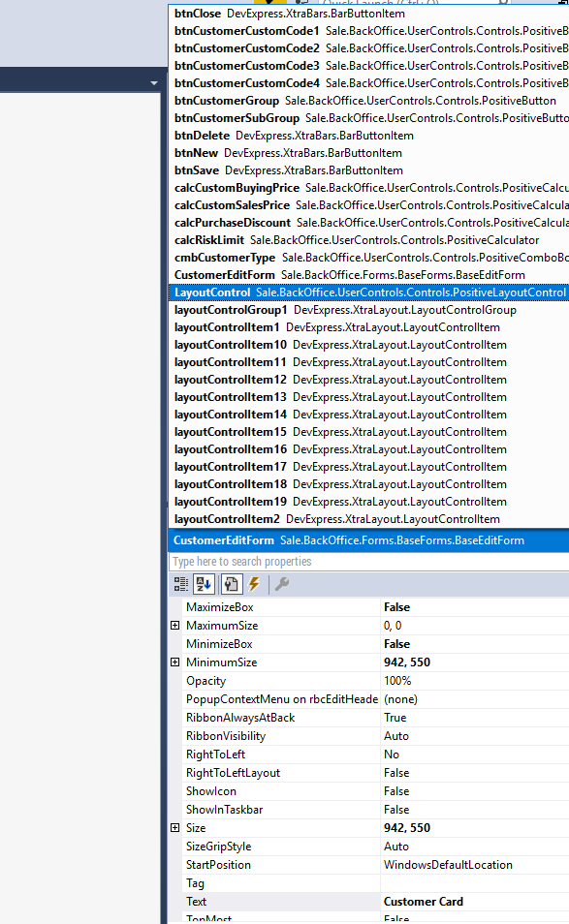Click the MaximumSize value 0, 0
Viewport: 569px width, 924px height.
475,626
